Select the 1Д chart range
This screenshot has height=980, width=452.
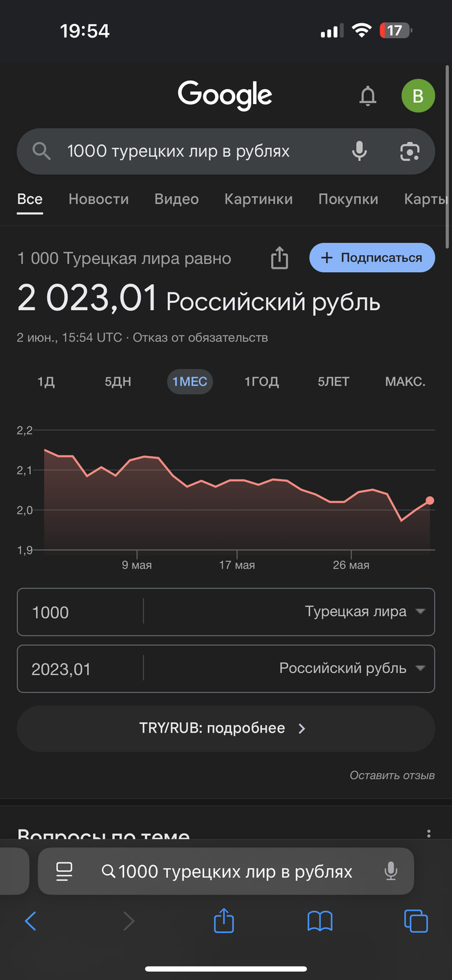[46, 382]
